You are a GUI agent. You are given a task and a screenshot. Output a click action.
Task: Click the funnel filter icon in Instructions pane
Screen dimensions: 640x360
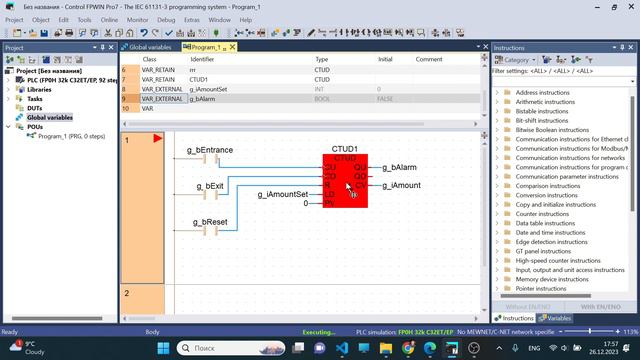tap(589, 60)
